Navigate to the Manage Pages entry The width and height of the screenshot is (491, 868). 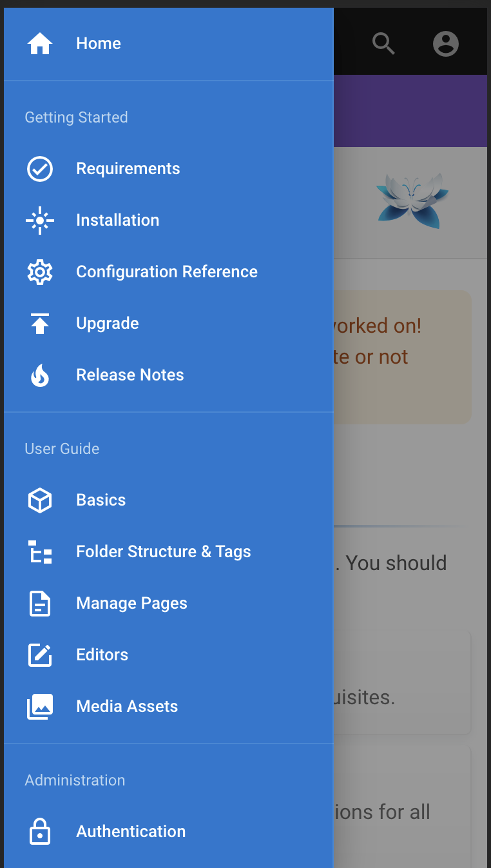(x=131, y=603)
